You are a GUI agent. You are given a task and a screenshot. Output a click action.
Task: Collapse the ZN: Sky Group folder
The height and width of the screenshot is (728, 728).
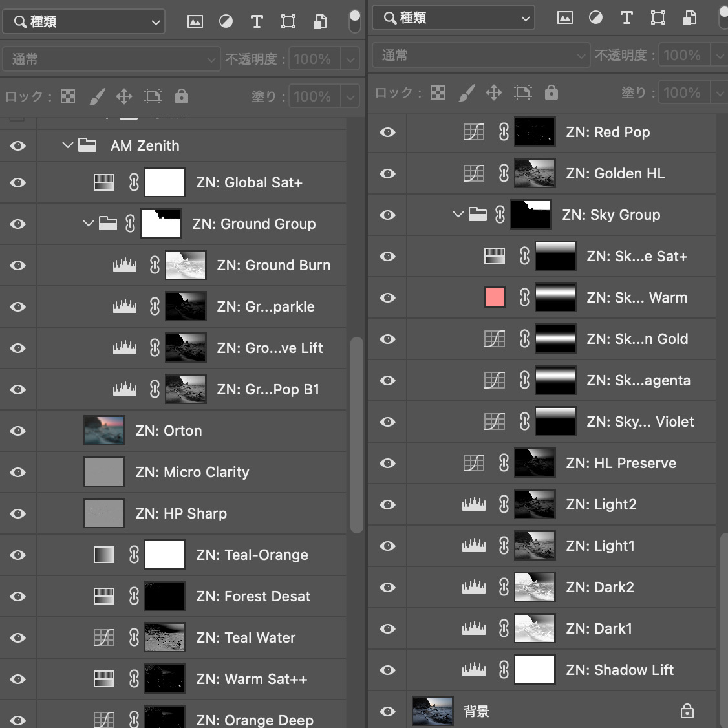[458, 215]
